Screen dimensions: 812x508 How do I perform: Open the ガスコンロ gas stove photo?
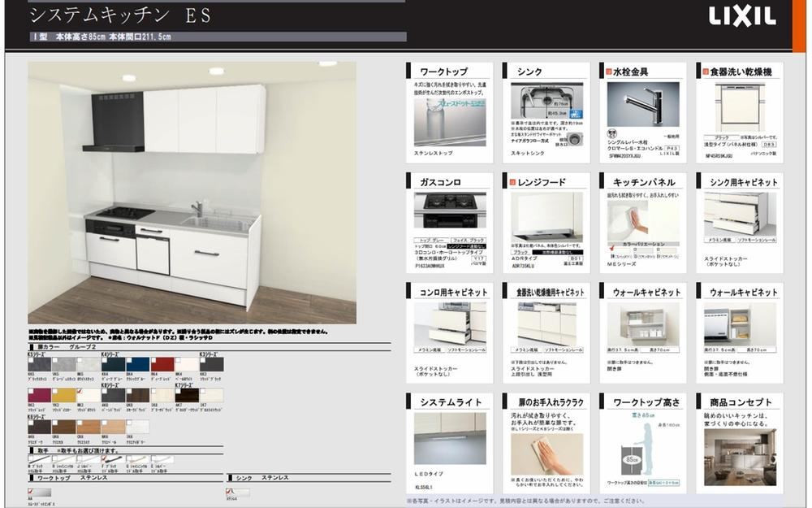450,211
